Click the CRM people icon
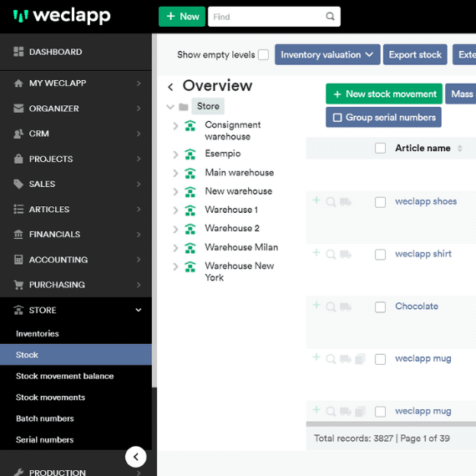This screenshot has height=476, width=476. tap(18, 134)
